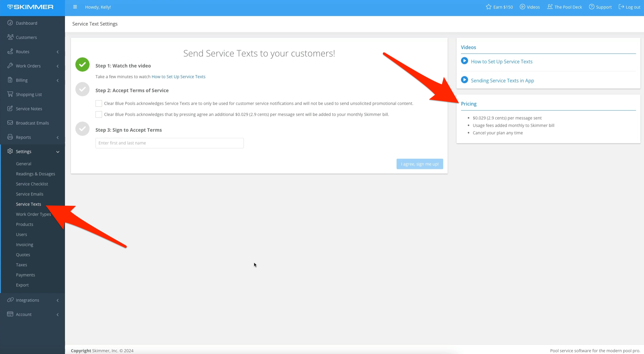Collapse the Settings sidebar section
This screenshot has height=354, width=644.
23,151
